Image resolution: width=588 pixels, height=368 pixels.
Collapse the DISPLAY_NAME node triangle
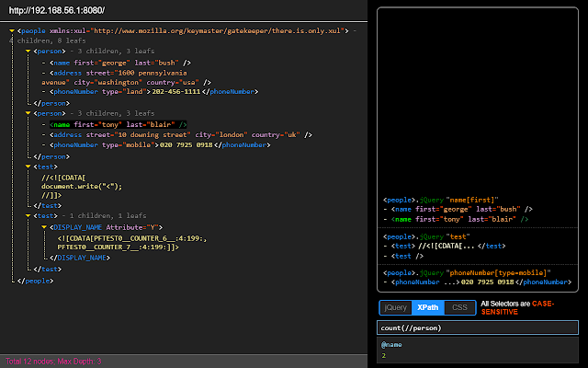pos(46,226)
